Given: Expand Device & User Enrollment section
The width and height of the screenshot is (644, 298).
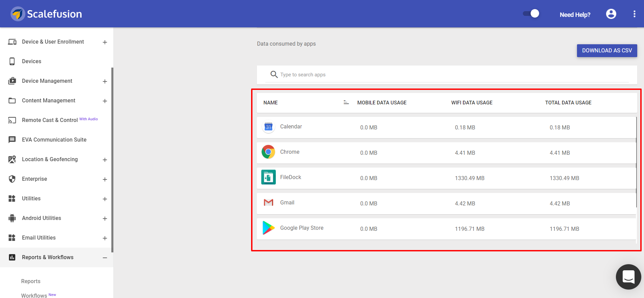Looking at the screenshot, I should click(105, 42).
